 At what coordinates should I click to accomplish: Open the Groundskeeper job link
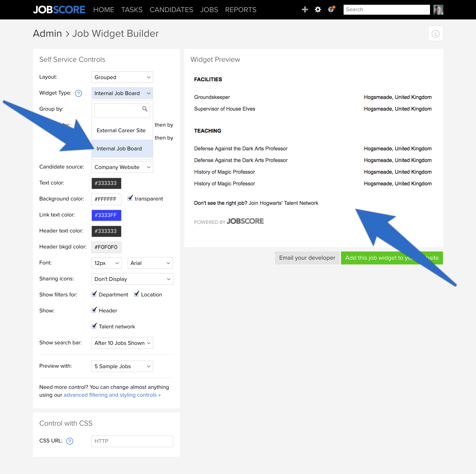(x=212, y=97)
